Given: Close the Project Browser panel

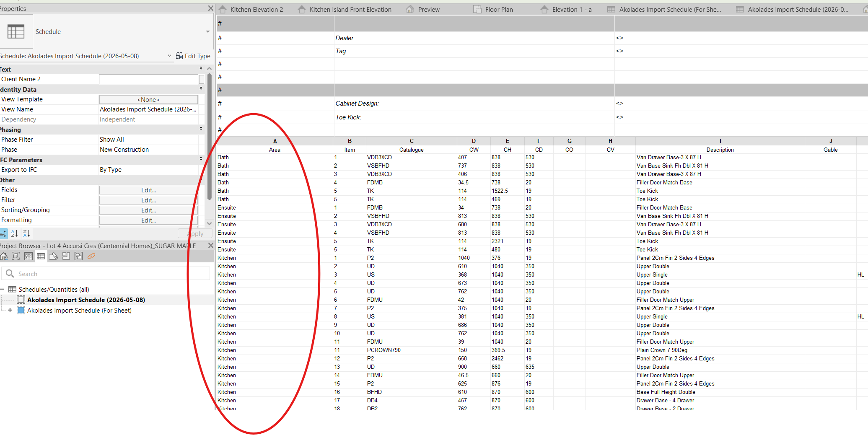Looking at the screenshot, I should [x=211, y=246].
